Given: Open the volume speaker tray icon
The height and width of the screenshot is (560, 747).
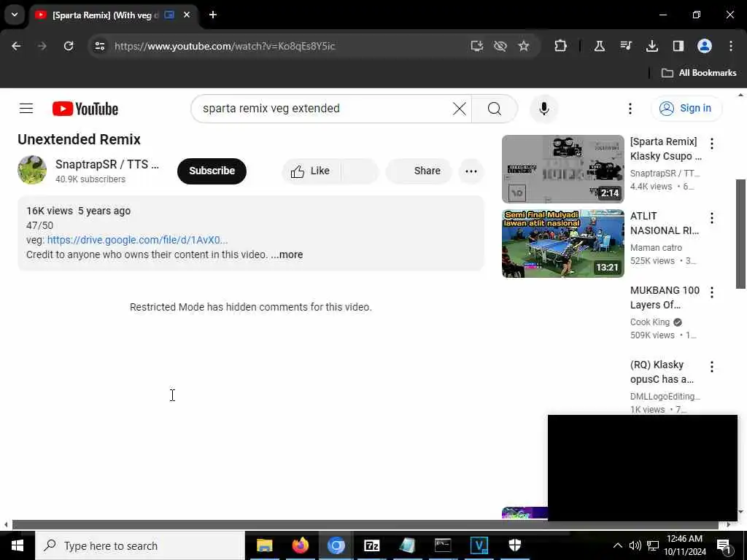Looking at the screenshot, I should tap(635, 545).
